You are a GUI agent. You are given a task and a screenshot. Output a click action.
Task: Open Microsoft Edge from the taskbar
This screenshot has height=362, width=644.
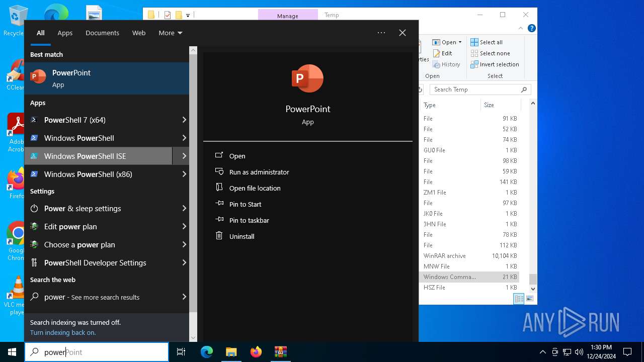pos(207,352)
